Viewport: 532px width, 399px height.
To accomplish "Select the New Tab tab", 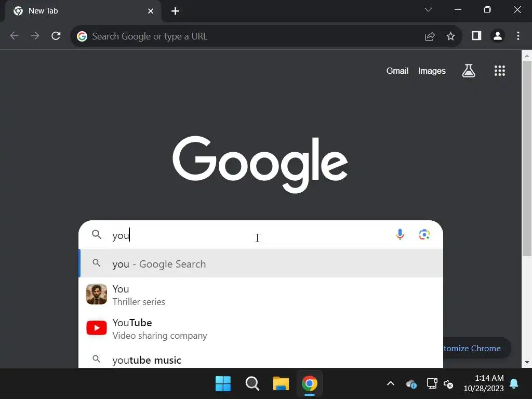I will (x=83, y=11).
